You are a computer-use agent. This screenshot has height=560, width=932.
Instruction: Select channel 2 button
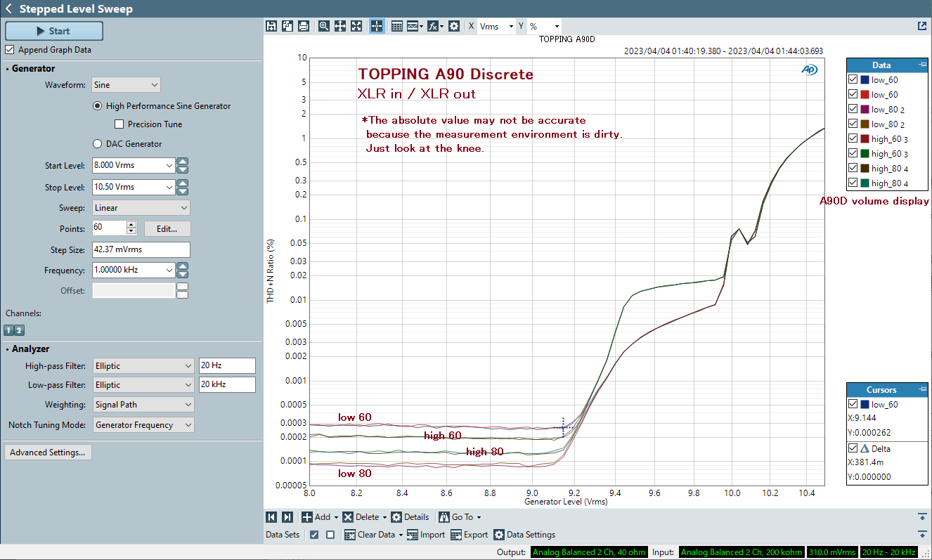coord(20,330)
